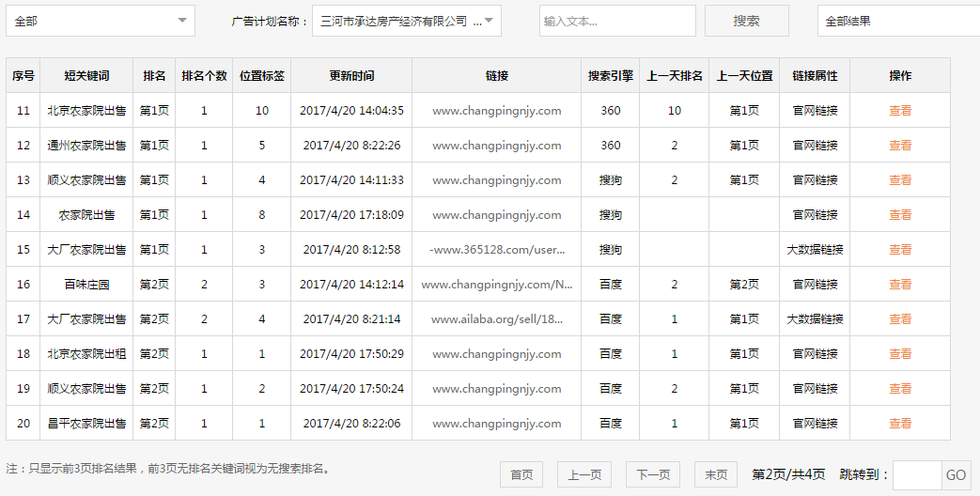View details for row 12 查看
This screenshot has width=980, height=496.
click(x=900, y=146)
